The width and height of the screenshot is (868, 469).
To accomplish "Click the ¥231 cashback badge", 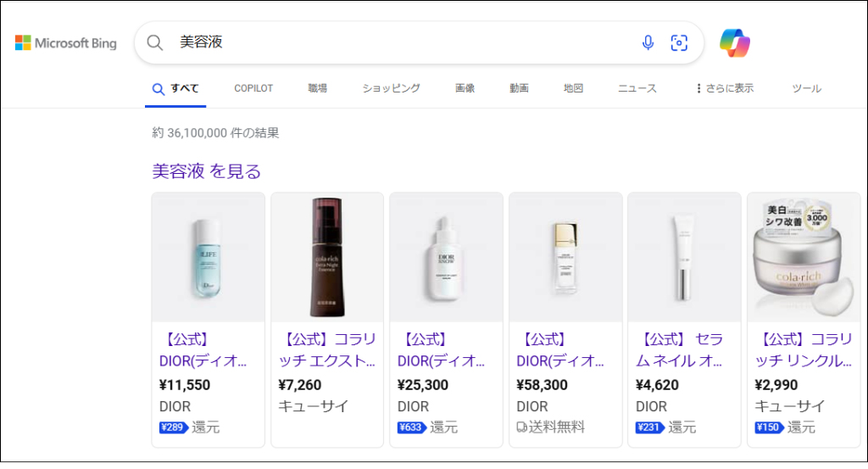I will coord(650,427).
